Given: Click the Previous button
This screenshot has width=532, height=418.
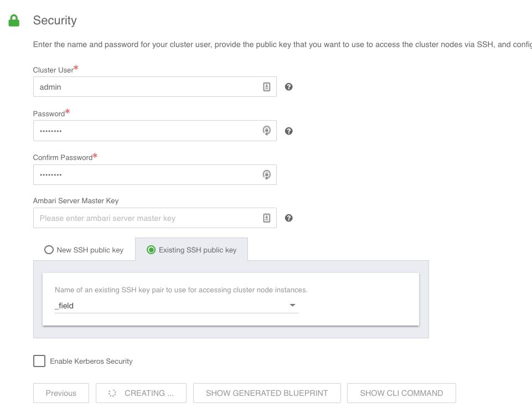Looking at the screenshot, I should tap(61, 393).
